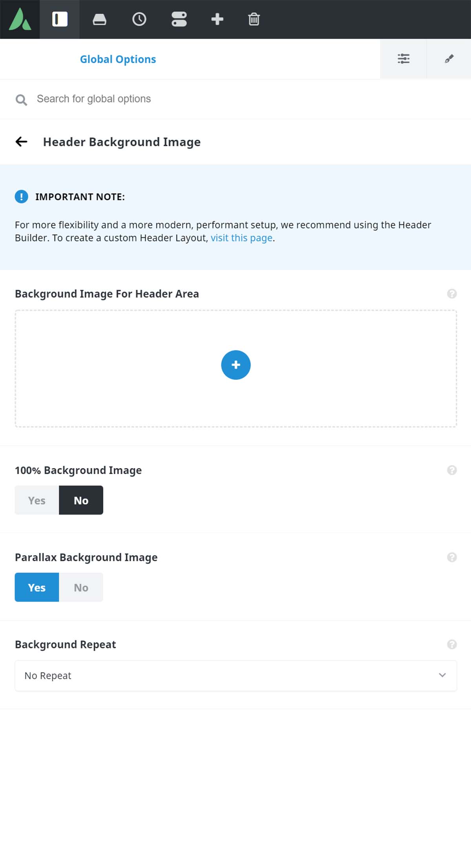Open the Background Repeat dropdown
This screenshot has height=868, width=471.
click(236, 676)
